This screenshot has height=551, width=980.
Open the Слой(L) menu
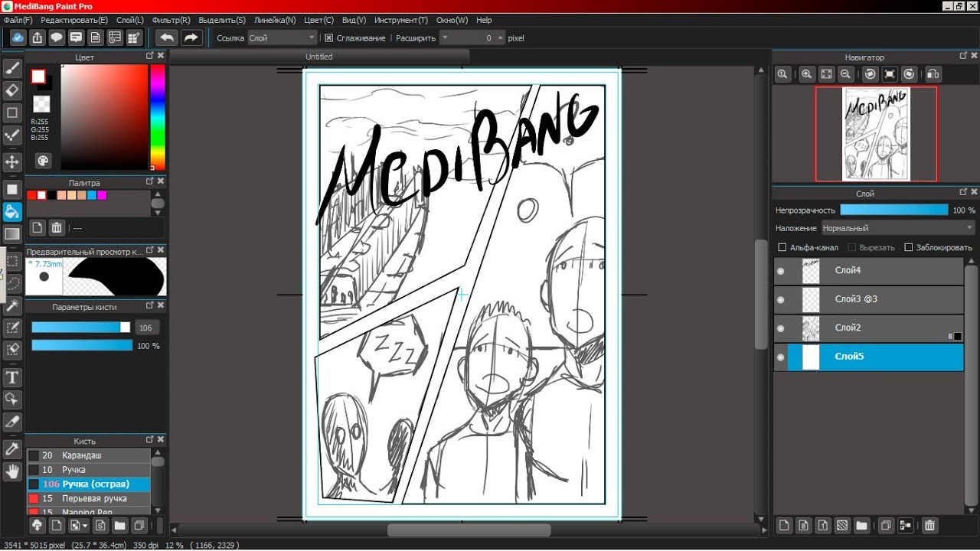click(129, 20)
